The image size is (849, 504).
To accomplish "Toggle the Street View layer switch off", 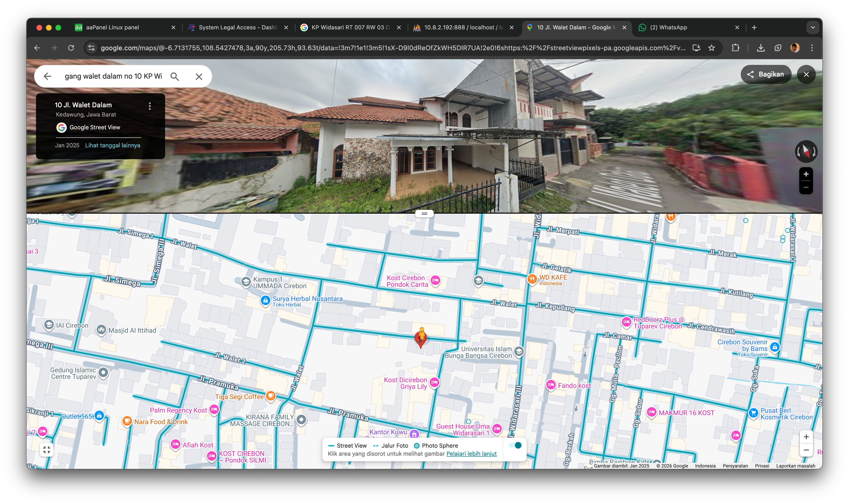I will (515, 445).
